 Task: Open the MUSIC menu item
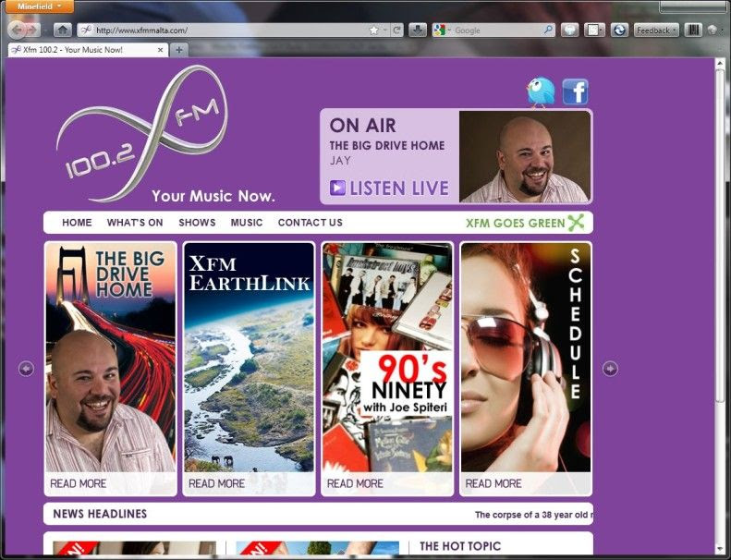[247, 223]
